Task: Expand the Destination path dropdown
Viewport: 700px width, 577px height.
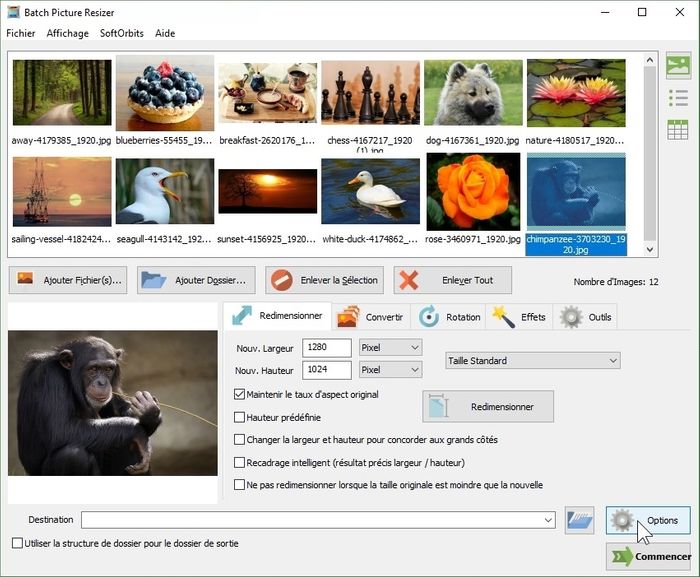Action: [x=548, y=520]
